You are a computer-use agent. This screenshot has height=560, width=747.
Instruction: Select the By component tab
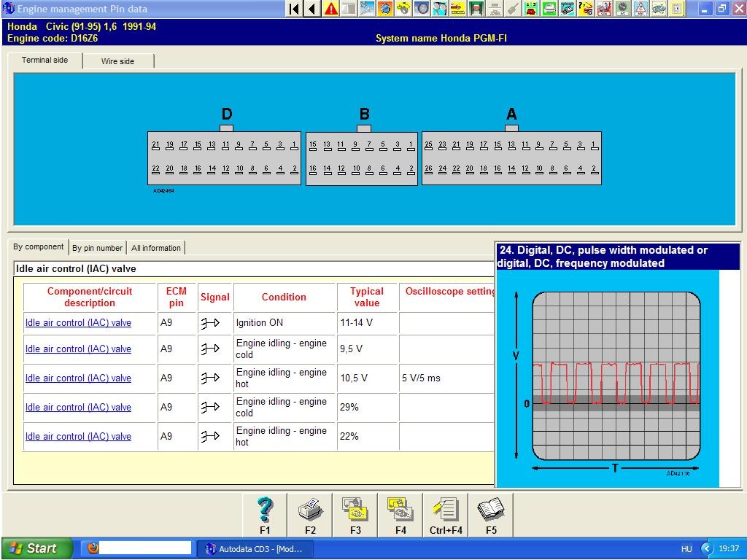[x=38, y=246]
